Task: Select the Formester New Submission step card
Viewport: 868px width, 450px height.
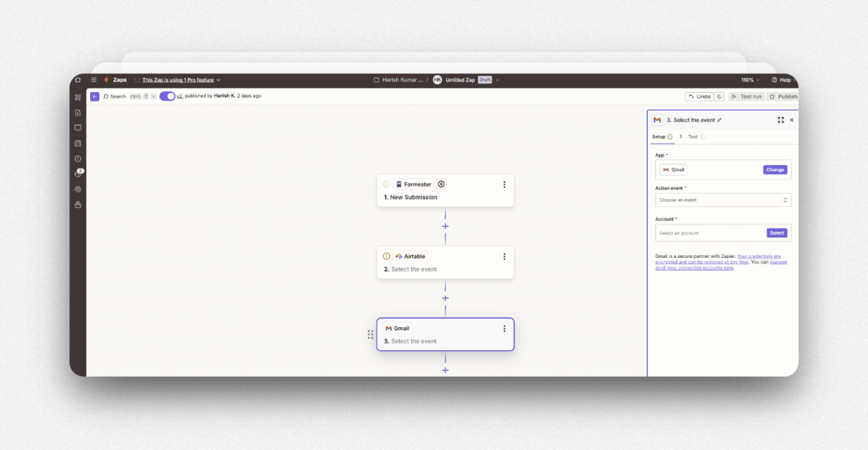Action: pyautogui.click(x=445, y=191)
